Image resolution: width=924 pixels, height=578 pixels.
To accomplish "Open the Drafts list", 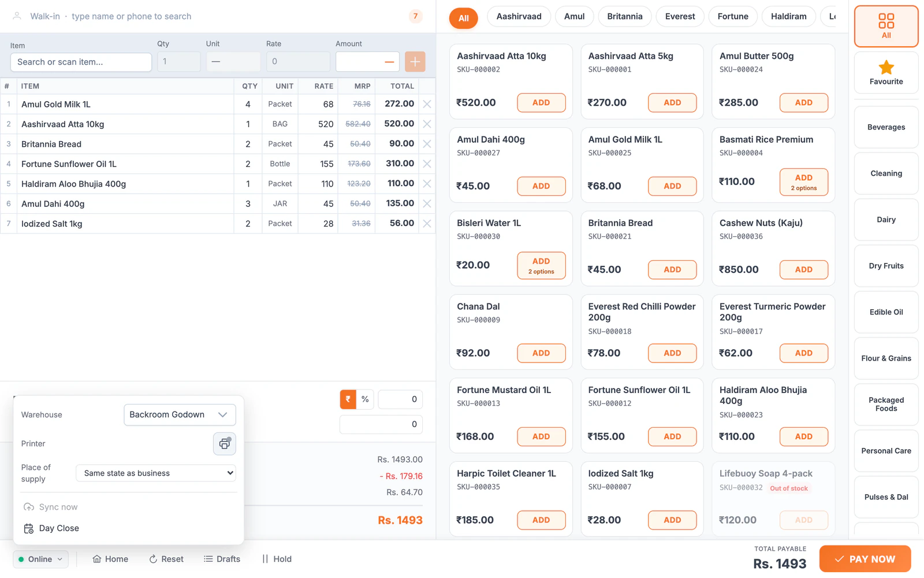I will [x=222, y=559].
